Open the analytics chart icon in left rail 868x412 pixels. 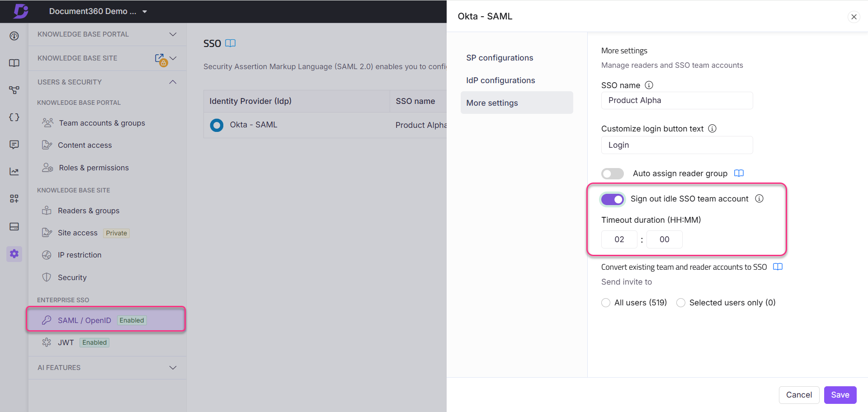click(14, 172)
